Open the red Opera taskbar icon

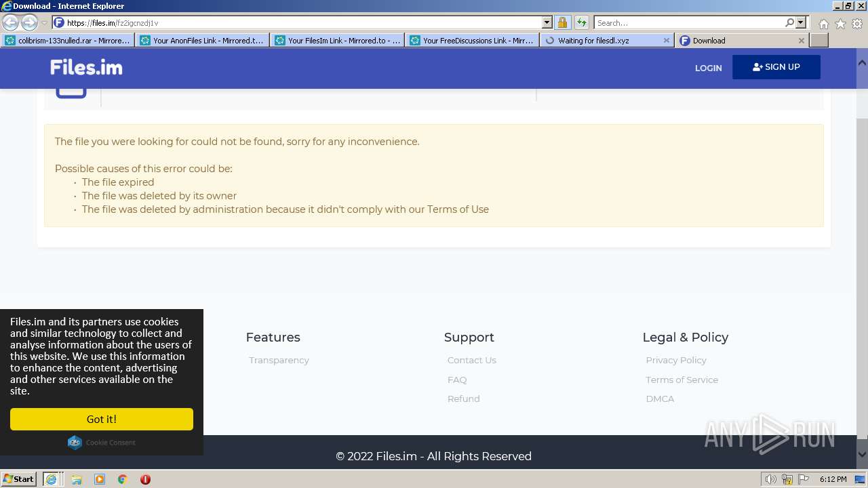click(x=145, y=479)
